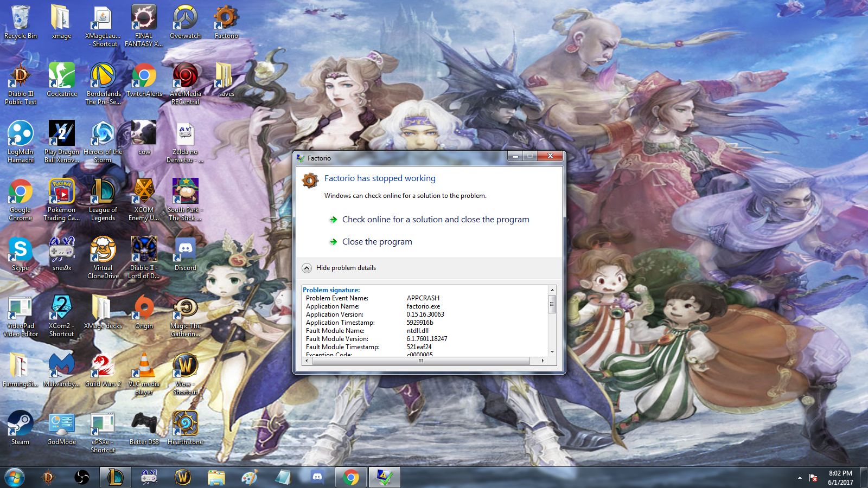Image resolution: width=868 pixels, height=488 pixels.
Task: Select the Virtual CloneDrive icon
Action: point(103,258)
